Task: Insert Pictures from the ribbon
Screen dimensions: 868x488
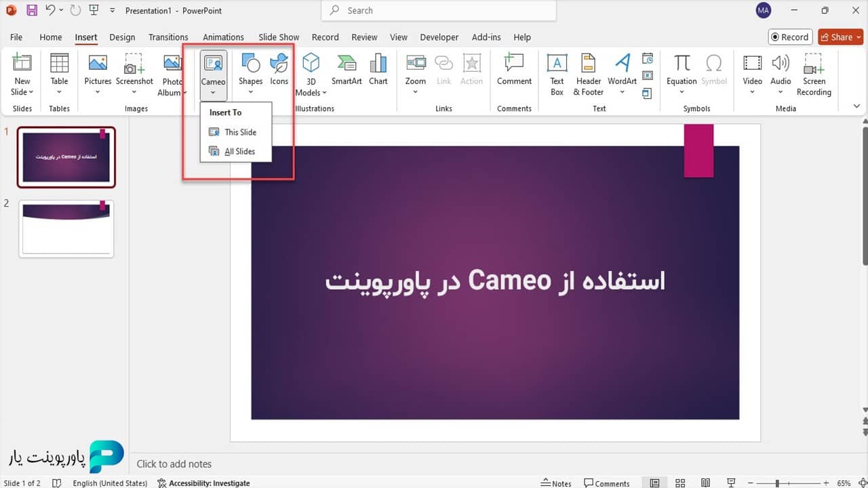Action: coord(98,75)
